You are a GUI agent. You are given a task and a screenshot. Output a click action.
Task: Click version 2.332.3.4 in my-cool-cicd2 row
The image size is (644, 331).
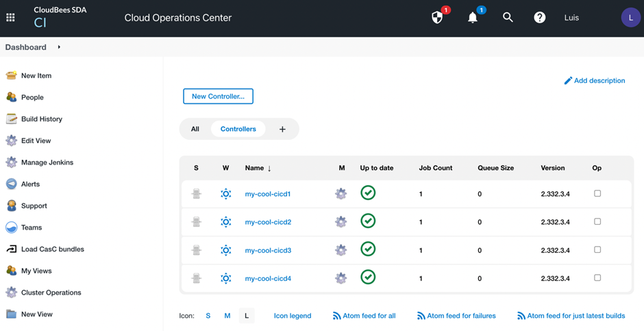(556, 222)
